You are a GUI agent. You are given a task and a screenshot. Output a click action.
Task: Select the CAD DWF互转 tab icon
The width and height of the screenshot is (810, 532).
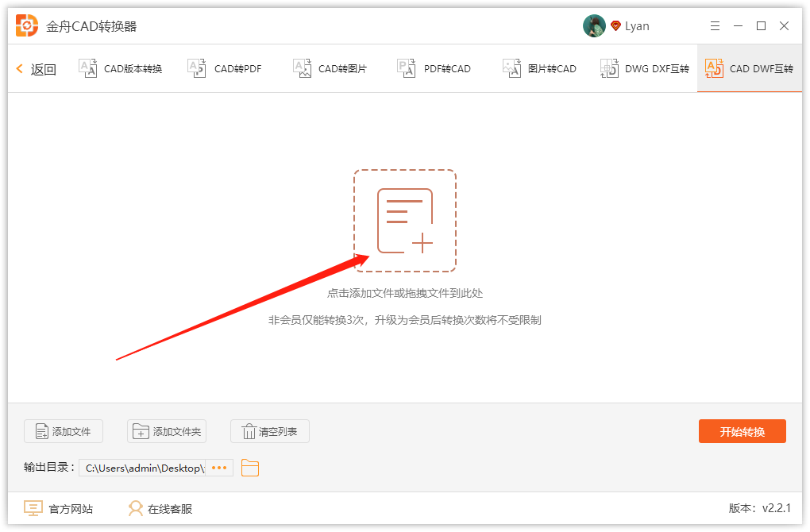click(715, 67)
